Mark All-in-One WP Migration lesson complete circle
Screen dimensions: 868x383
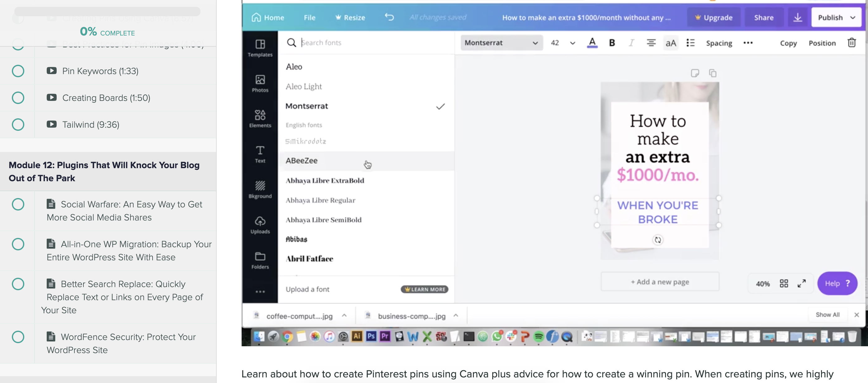click(x=18, y=244)
